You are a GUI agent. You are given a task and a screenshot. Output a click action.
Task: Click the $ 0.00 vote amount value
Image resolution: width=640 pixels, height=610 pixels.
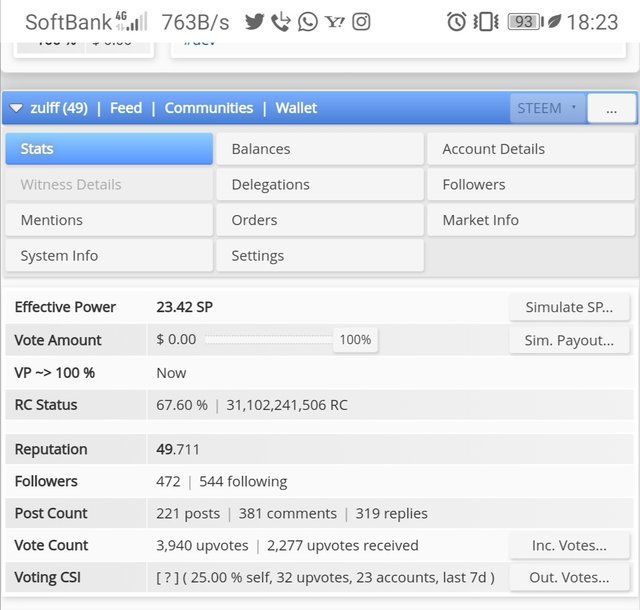176,339
